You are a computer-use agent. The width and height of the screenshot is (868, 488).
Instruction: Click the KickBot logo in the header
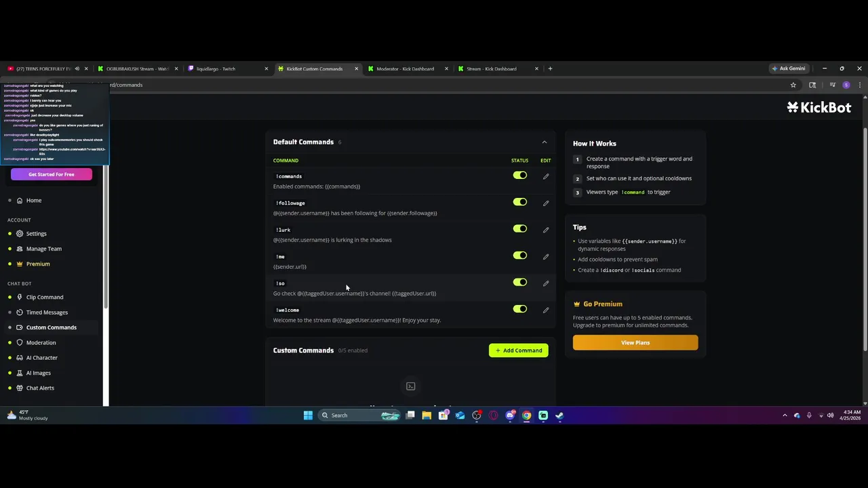click(818, 107)
